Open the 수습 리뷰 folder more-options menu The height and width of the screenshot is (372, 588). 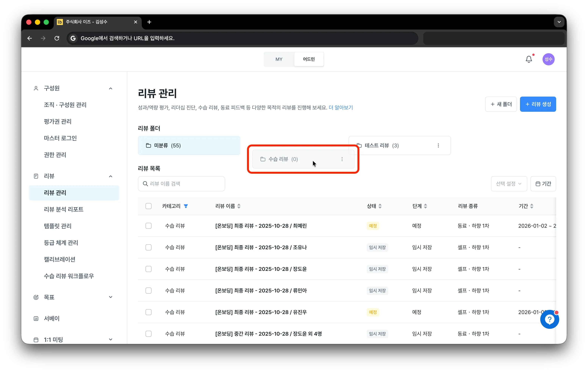click(342, 159)
